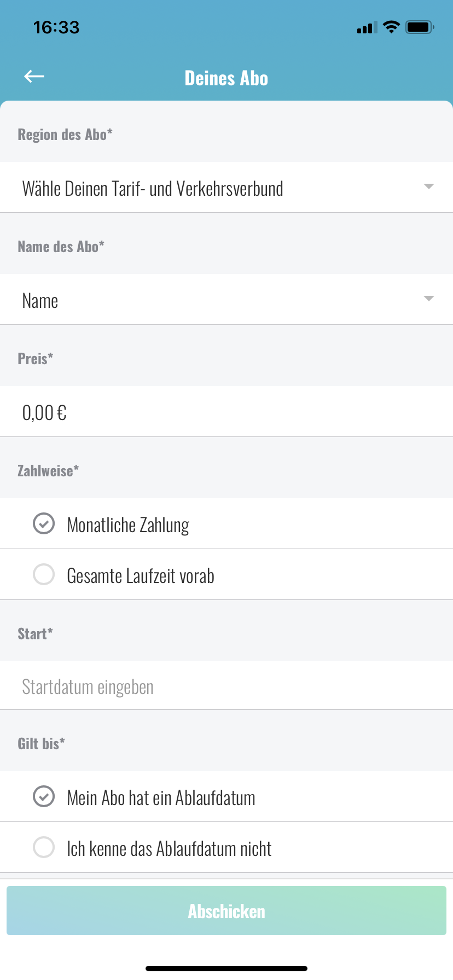
Task: Tap the Deines Abo page title
Action: tap(226, 78)
